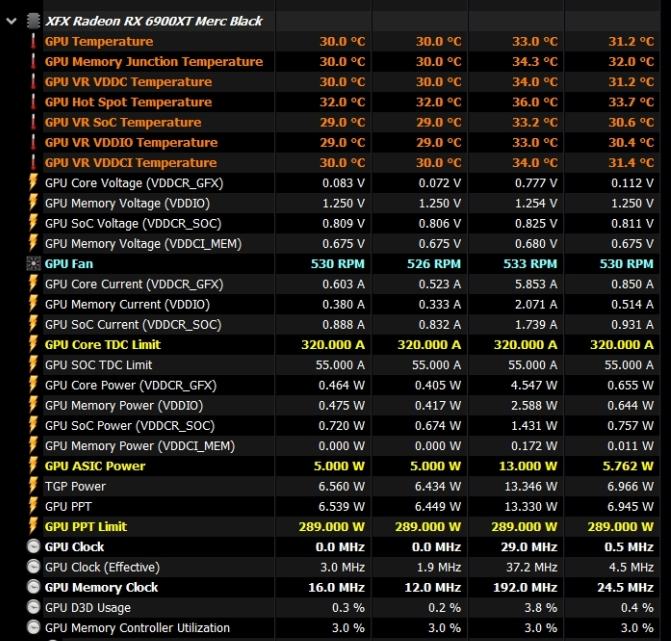This screenshot has width=671, height=641.
Task: Click the 1.739 A GPU SoC Current value
Action: [x=536, y=324]
